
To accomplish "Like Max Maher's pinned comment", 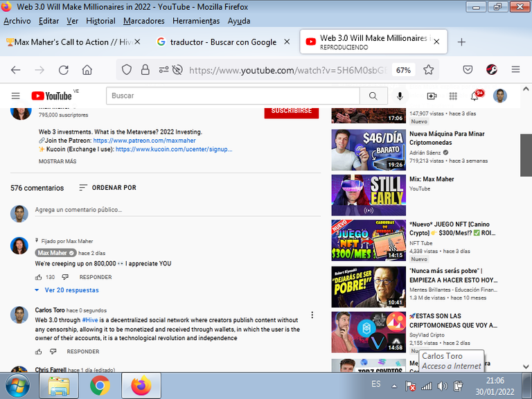I will point(38,277).
